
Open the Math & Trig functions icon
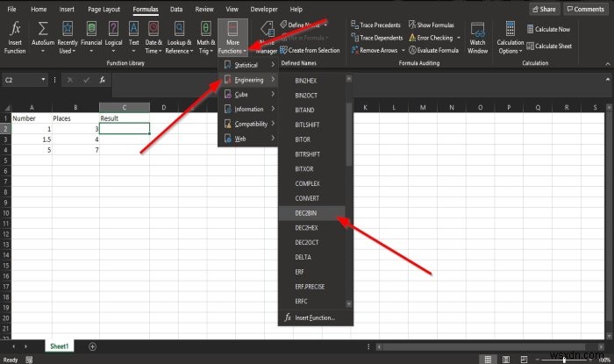point(205,28)
